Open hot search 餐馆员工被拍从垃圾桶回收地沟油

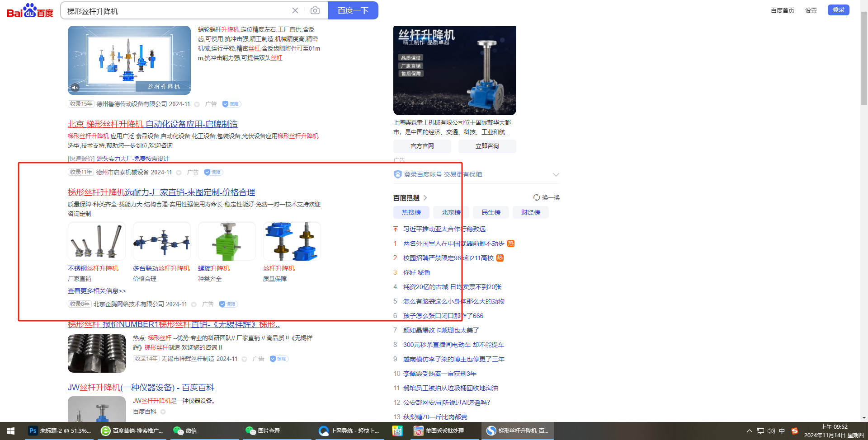[x=451, y=388]
